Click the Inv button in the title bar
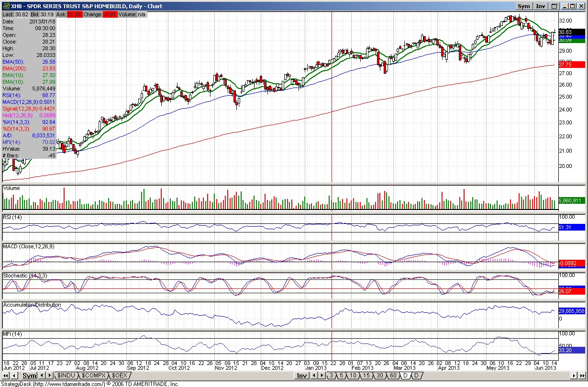Image resolution: width=588 pixels, height=387 pixels. point(540,6)
